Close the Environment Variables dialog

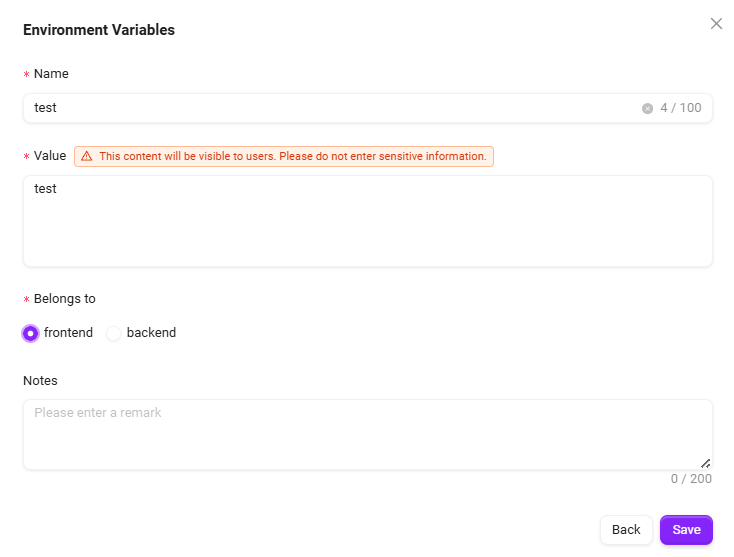(x=716, y=24)
